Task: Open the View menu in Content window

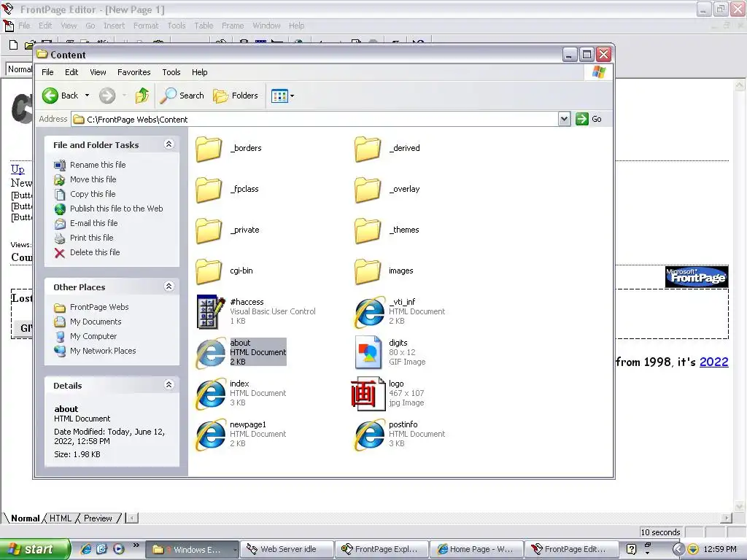Action: [98, 72]
